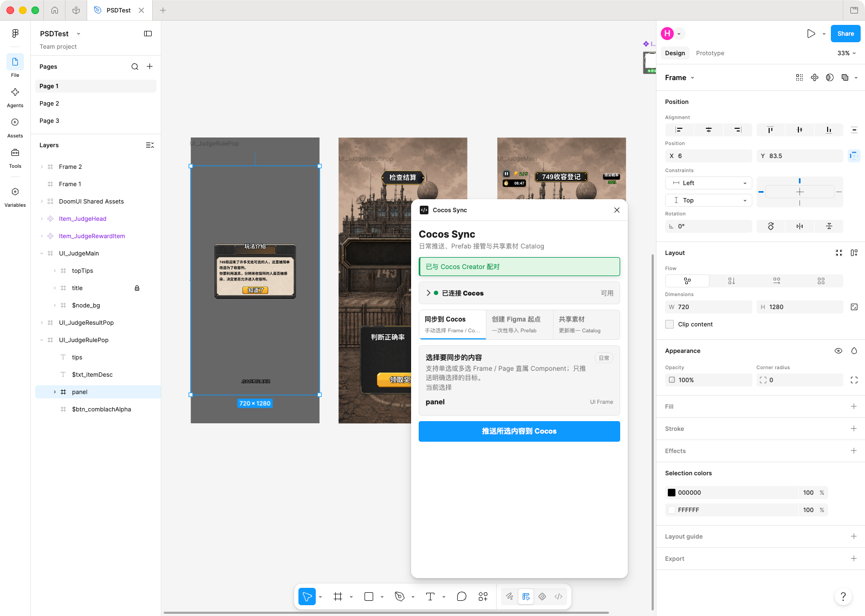Image resolution: width=865 pixels, height=616 pixels.
Task: Click the FFFFFF white color swatch
Action: point(672,510)
